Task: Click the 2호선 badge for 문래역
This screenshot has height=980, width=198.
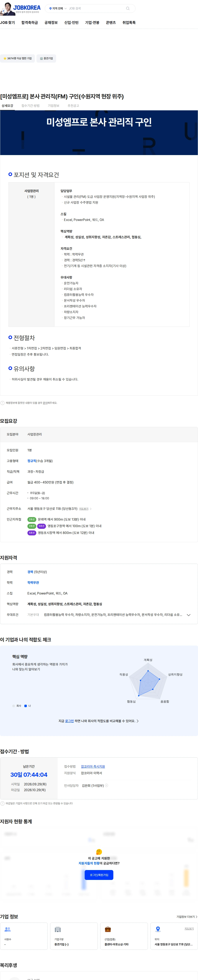Action: click(32, 519)
